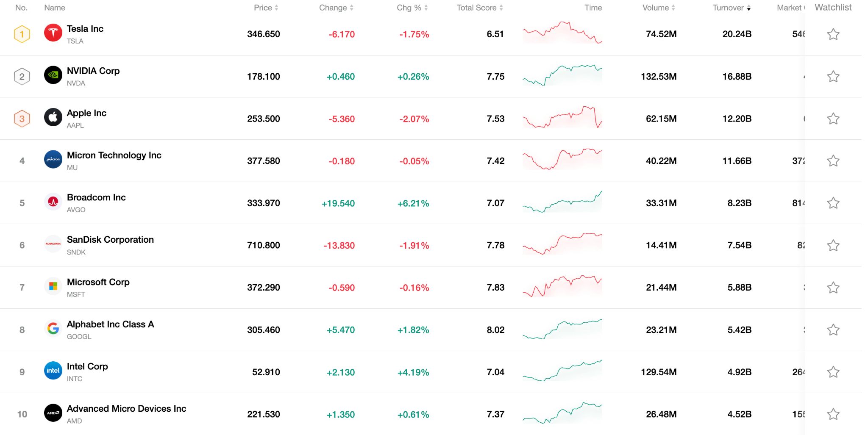Open Alphabet Inc Class A details
The height and width of the screenshot is (435, 868).
click(x=111, y=324)
